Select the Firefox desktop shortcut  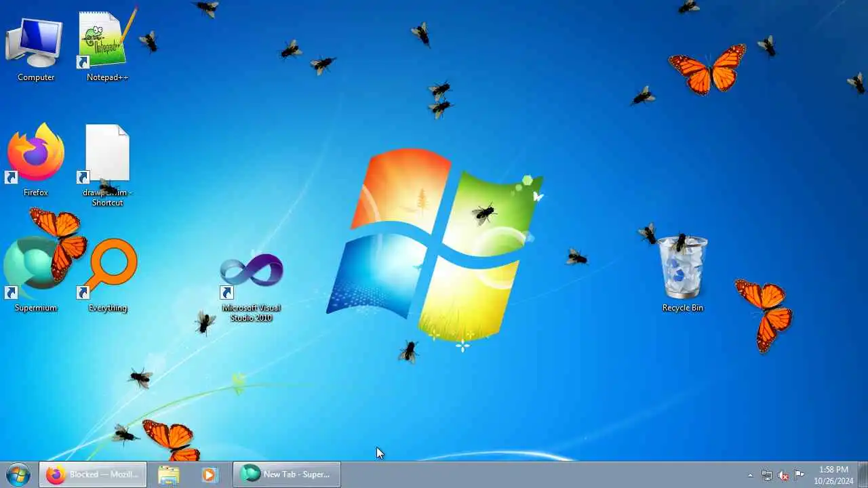coord(35,159)
